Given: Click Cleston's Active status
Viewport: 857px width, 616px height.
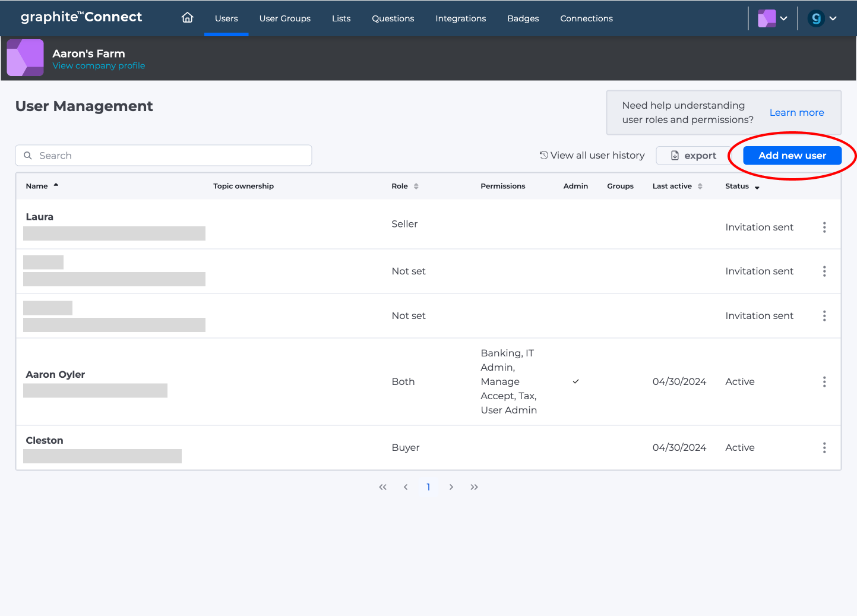Looking at the screenshot, I should (x=740, y=448).
